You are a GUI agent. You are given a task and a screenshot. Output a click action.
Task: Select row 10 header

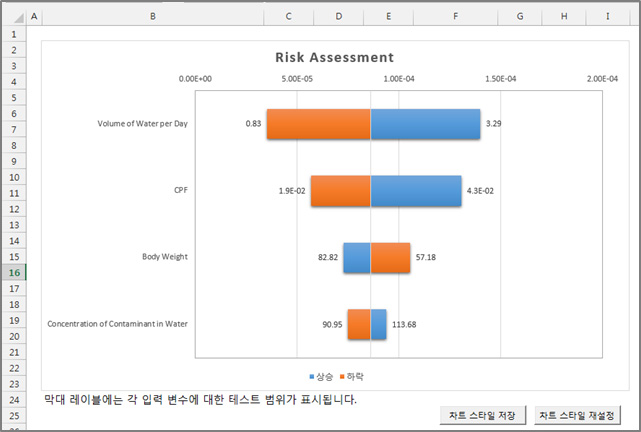point(14,177)
